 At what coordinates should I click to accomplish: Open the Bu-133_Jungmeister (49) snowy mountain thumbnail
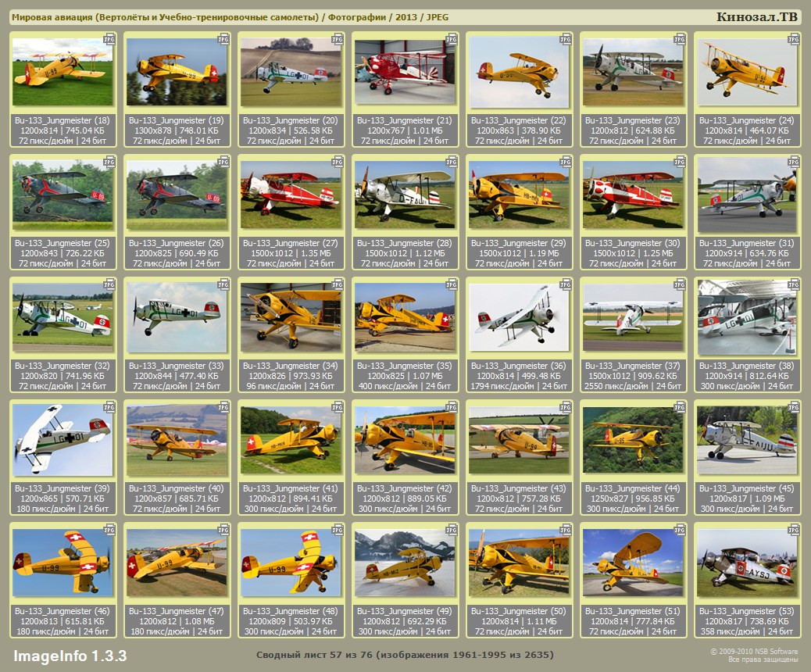[404, 563]
